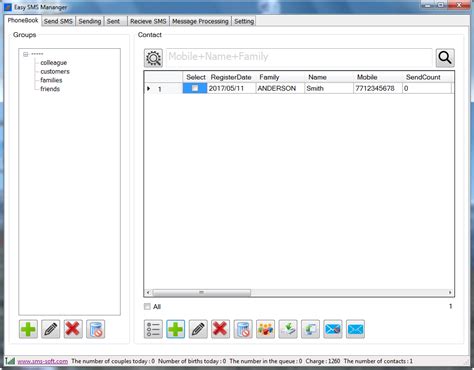The width and height of the screenshot is (474, 370).
Task: Open the Send SMS tab
Action: tap(58, 21)
